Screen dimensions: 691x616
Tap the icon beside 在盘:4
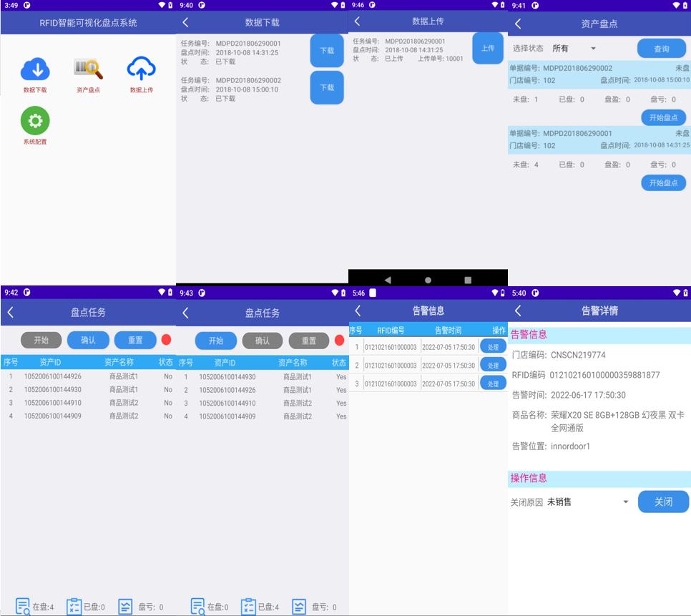pos(23,607)
